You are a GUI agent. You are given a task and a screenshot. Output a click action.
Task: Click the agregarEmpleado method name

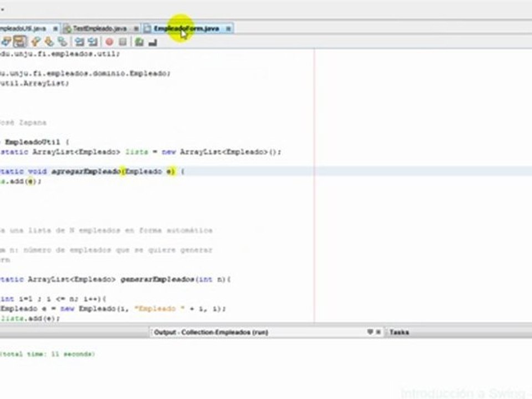(86, 171)
